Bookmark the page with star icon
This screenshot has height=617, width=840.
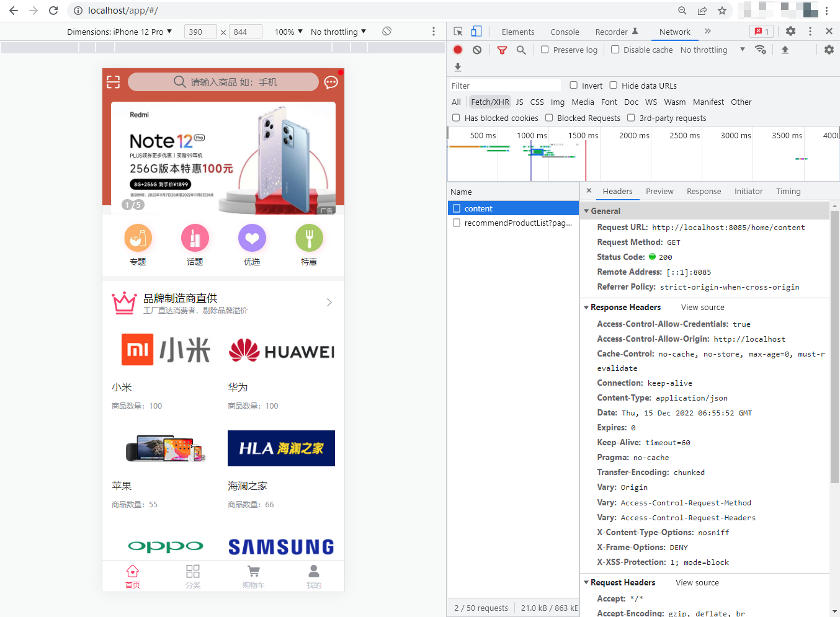[722, 11]
